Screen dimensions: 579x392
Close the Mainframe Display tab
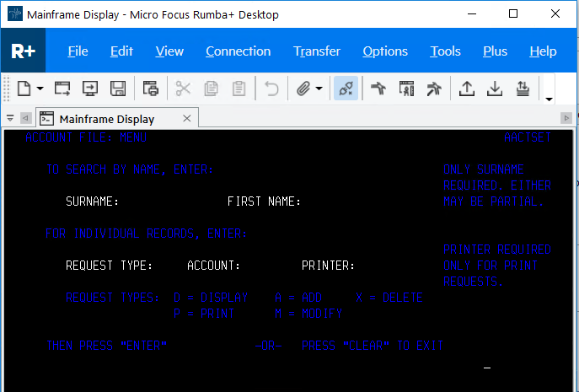coord(185,119)
